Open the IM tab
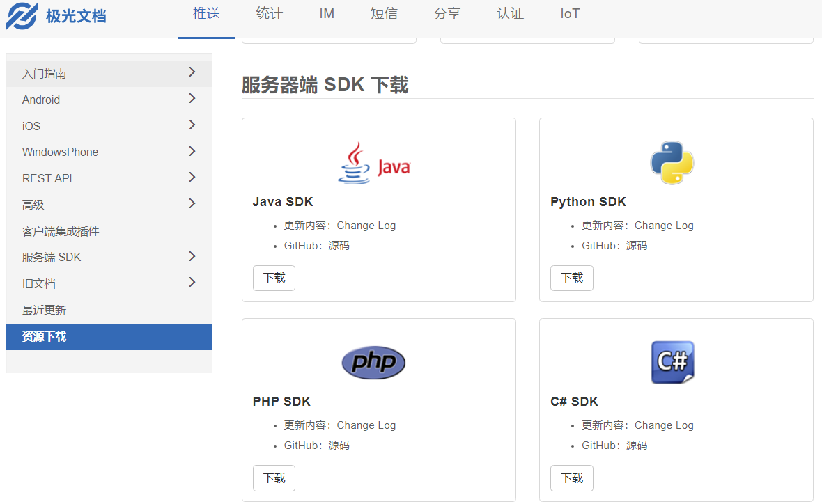This screenshot has width=822, height=504. [x=327, y=14]
